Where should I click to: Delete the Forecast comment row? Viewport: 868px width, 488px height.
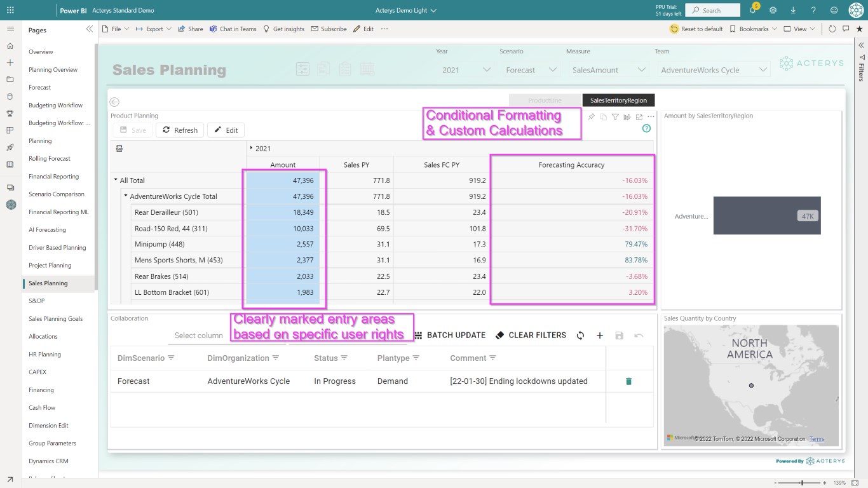(x=629, y=381)
